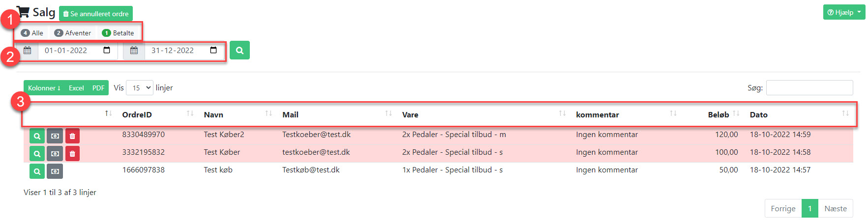Delete order 8330489970 with trash icon
Screen dimensions: 868x224
tap(72, 136)
